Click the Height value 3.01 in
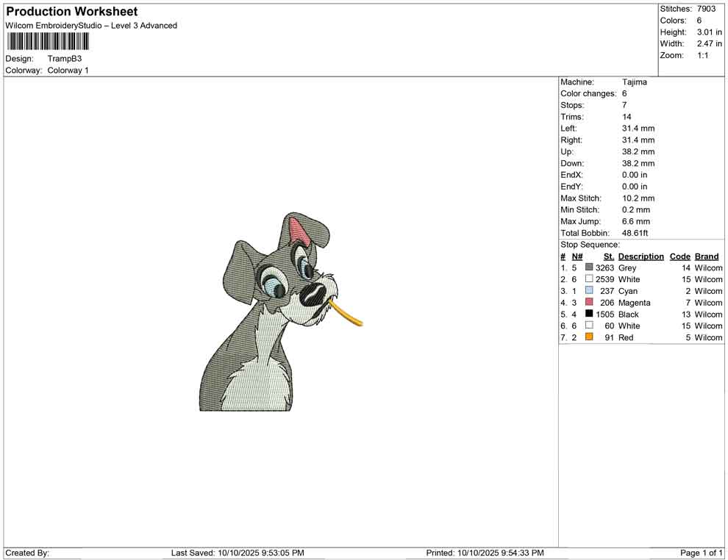Image resolution: width=728 pixels, height=560 pixels. [709, 32]
